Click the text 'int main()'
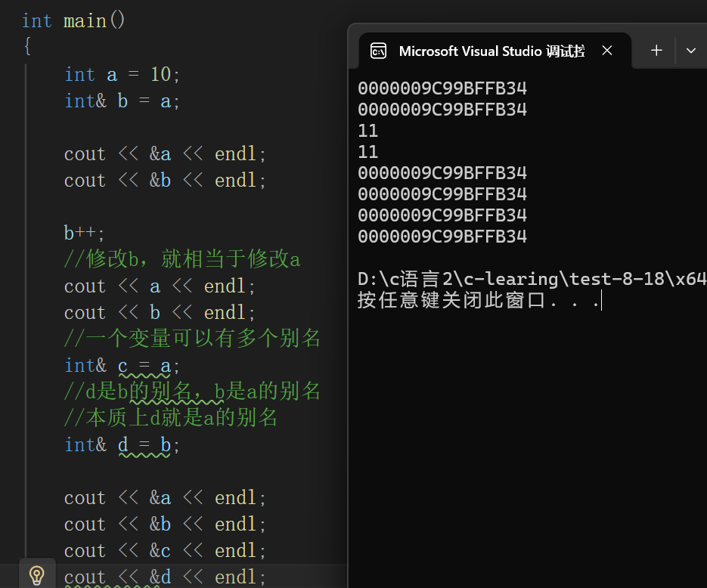The width and height of the screenshot is (707, 588). 73,20
